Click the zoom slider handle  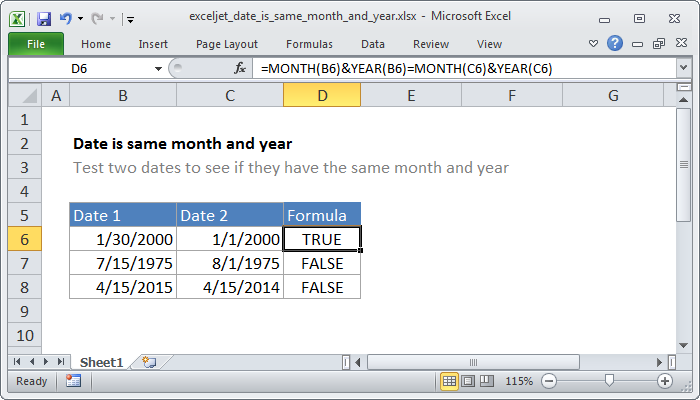click(x=609, y=381)
